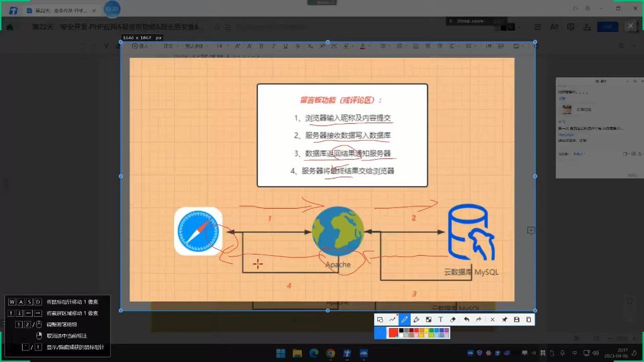The width and height of the screenshot is (644, 362).
Task: Undo the last annotation
Action: pos(467,319)
